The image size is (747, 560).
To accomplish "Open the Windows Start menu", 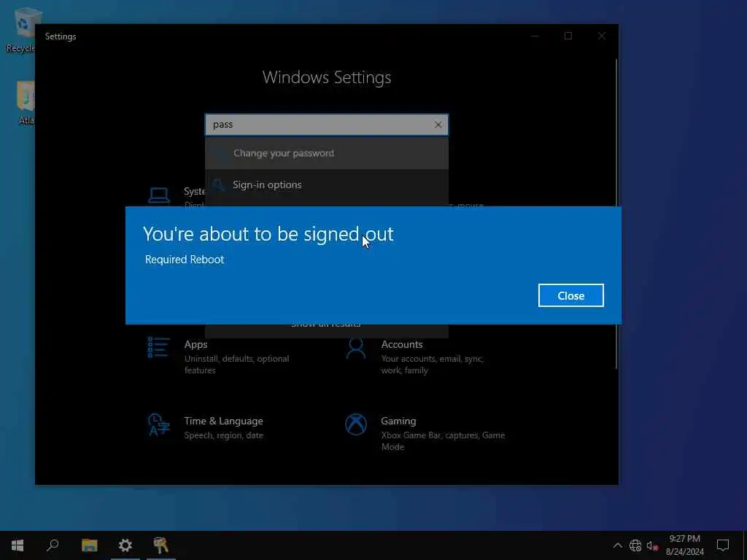I will click(x=18, y=545).
